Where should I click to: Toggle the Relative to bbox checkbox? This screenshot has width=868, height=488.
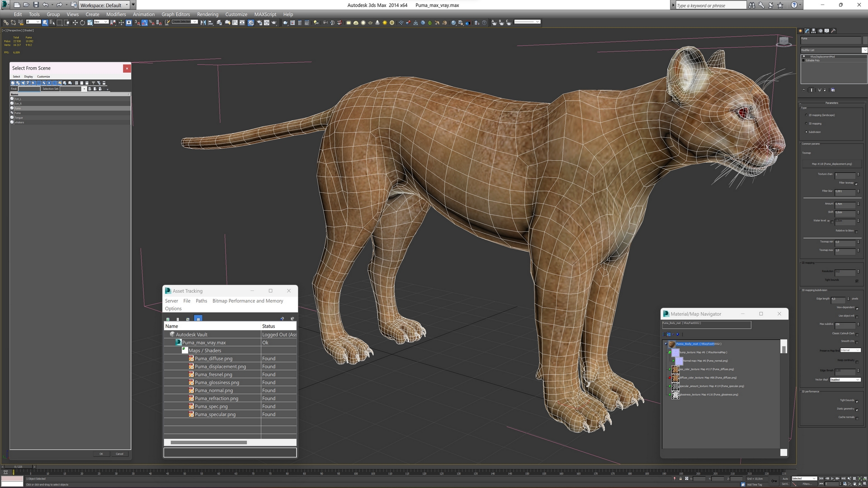(x=856, y=232)
